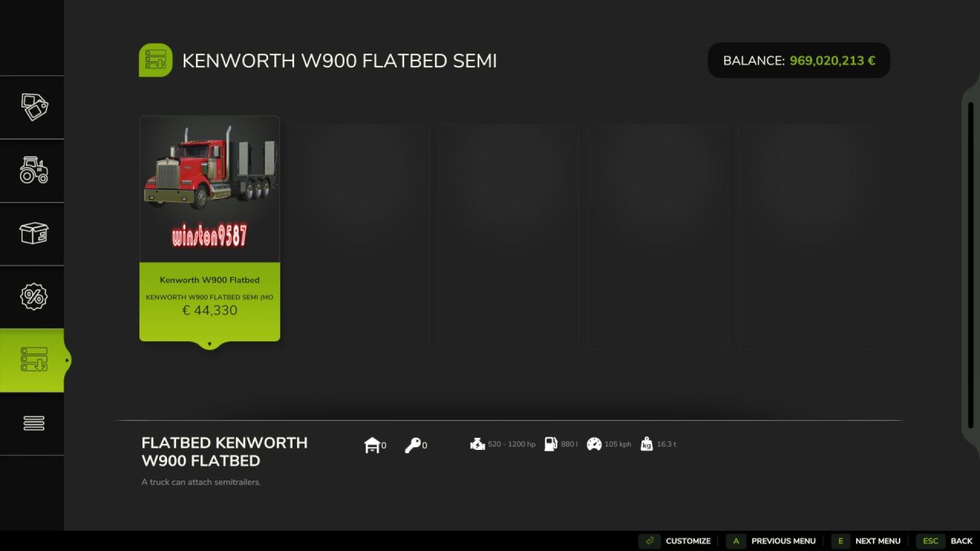Click the balance display showing 969,020,213 €
The height and width of the screenshot is (551, 980).
pos(799,60)
